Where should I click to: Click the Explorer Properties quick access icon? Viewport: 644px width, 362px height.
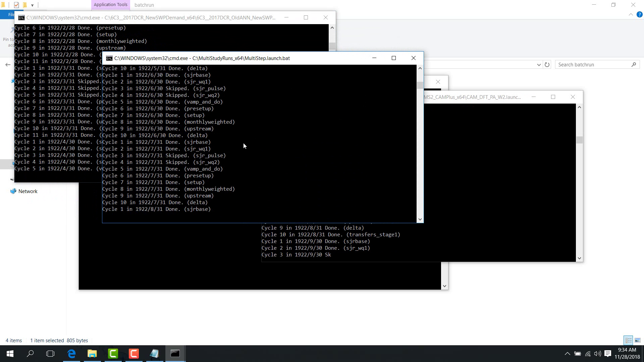(x=16, y=5)
